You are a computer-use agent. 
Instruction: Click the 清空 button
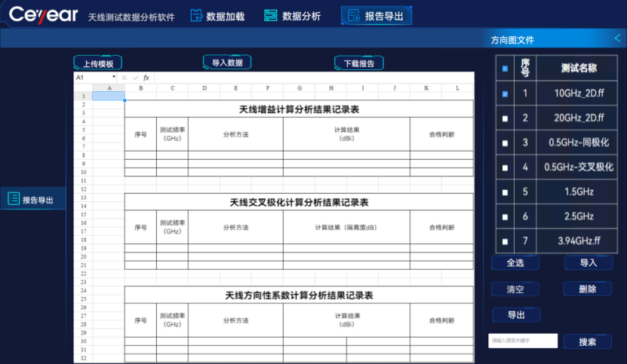[515, 289]
